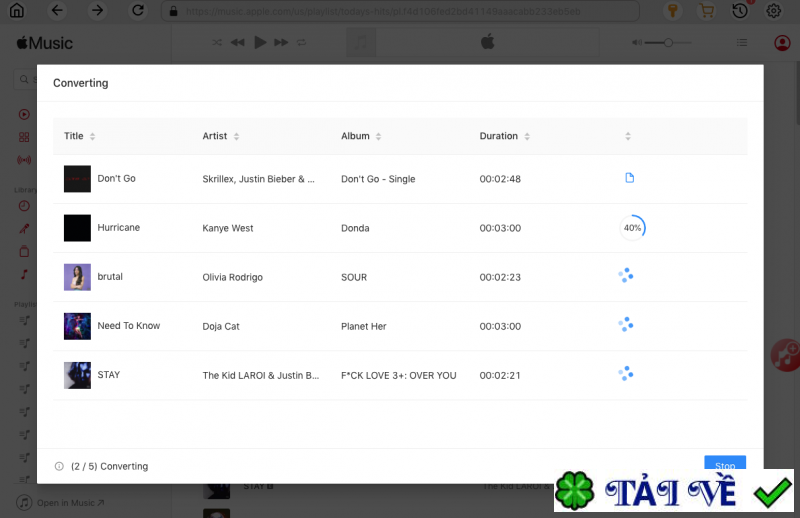
Task: Click the red add-music floating button
Action: [x=786, y=355]
